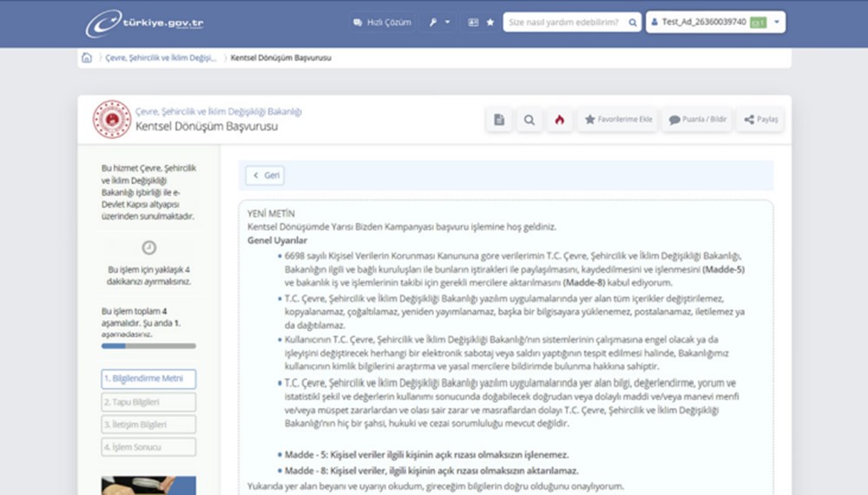
Task: Expand the Test_Ad user account menu
Action: click(x=715, y=23)
